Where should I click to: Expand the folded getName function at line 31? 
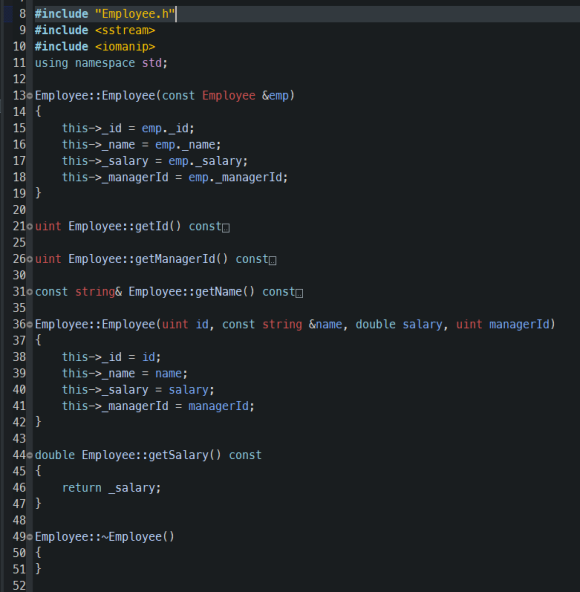pos(30,292)
